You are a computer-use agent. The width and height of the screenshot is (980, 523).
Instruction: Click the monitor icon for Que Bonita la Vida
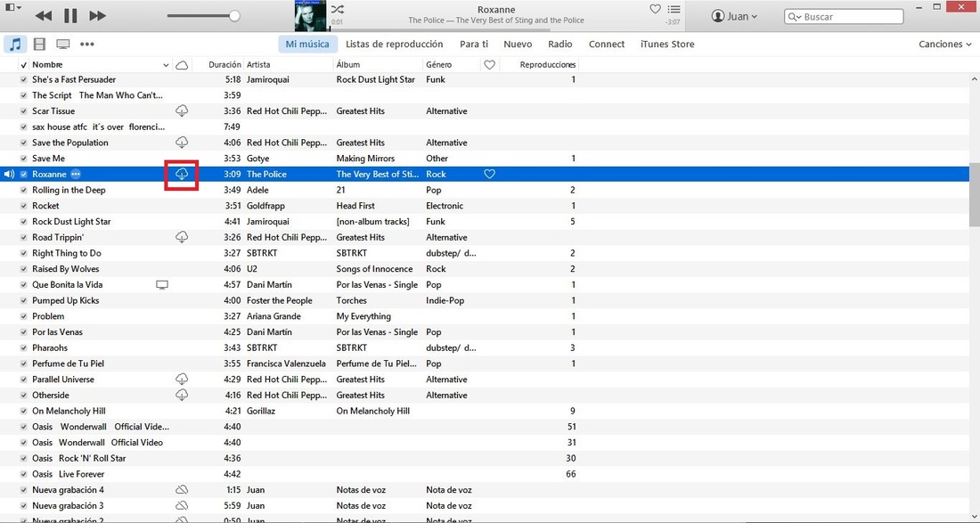tap(162, 285)
